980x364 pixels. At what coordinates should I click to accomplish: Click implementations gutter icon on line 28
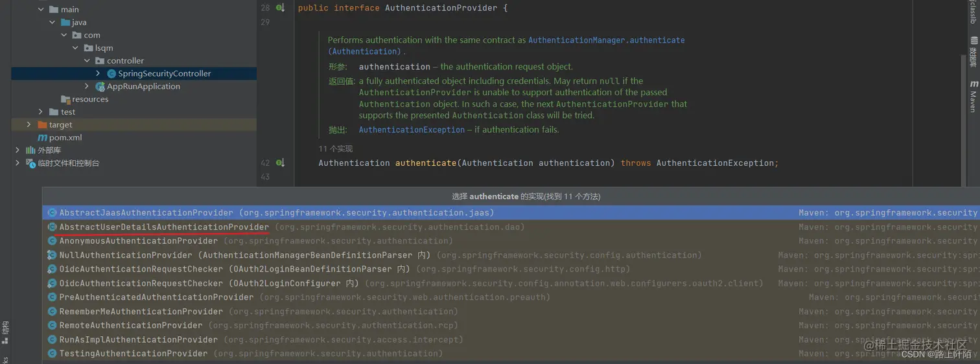coord(280,8)
